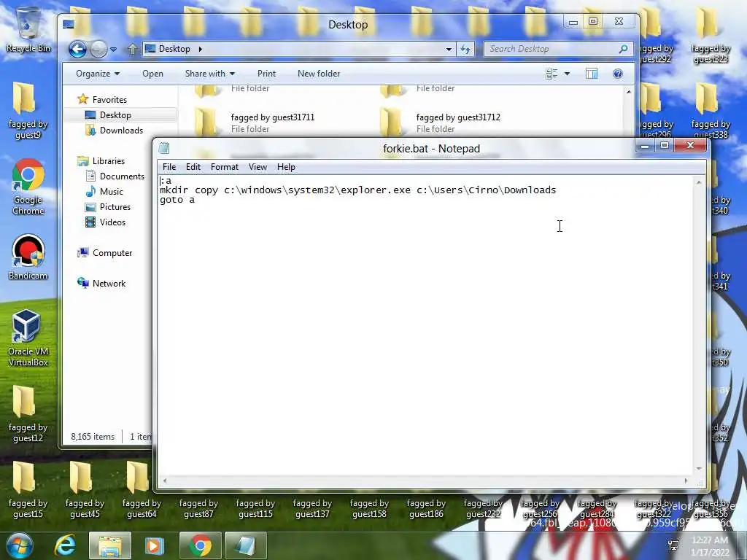The width and height of the screenshot is (747, 560).
Task: Click the search magnifier icon in Explorer
Action: pyautogui.click(x=623, y=49)
